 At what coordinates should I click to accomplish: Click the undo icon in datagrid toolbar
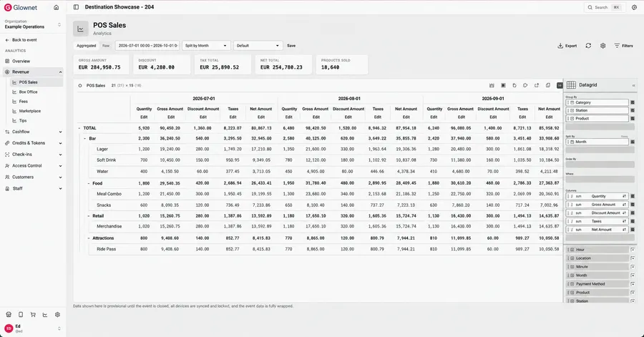coord(514,85)
